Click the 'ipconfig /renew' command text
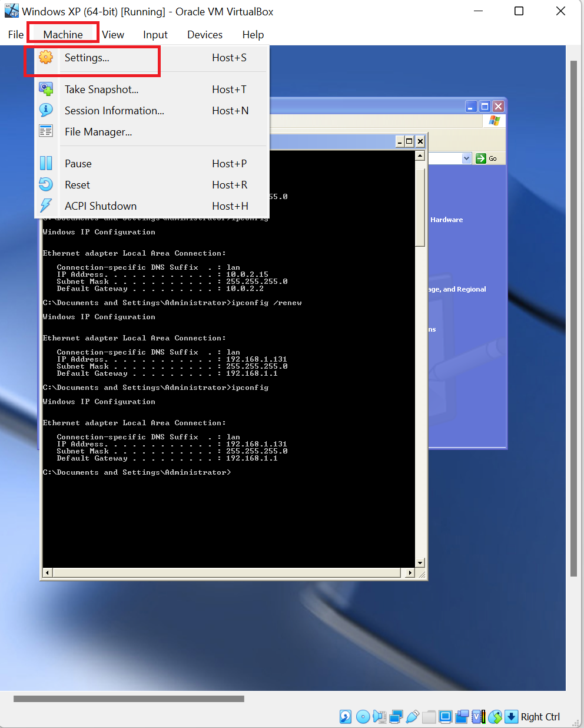 click(x=266, y=303)
